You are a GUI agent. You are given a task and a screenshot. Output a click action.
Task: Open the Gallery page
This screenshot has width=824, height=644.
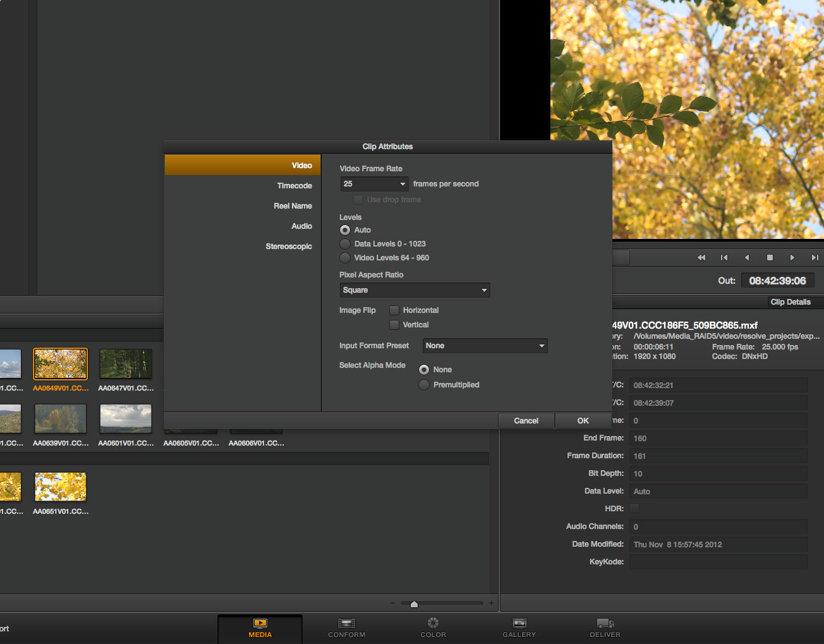tap(519, 628)
